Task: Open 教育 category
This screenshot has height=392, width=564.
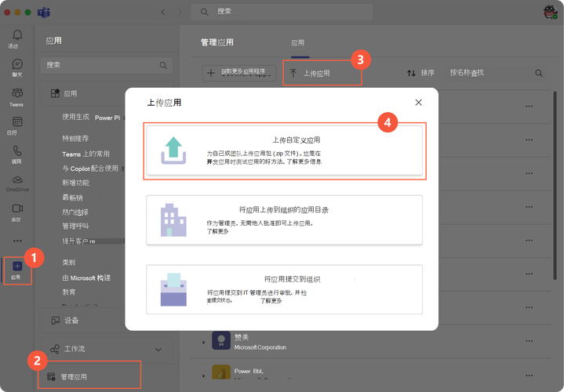Action: (x=69, y=292)
